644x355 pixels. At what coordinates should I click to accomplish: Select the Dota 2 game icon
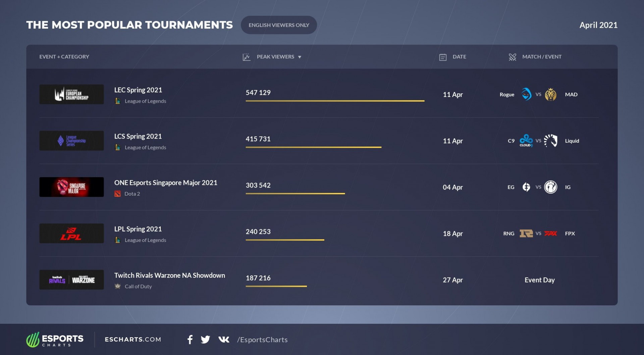pos(118,194)
